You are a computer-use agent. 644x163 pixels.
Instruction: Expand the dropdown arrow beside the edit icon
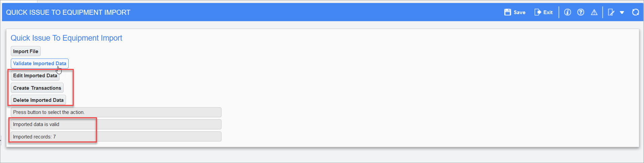[x=622, y=12]
